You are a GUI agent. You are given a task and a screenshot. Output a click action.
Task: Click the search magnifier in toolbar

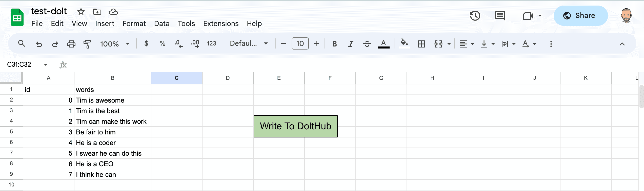(22, 44)
